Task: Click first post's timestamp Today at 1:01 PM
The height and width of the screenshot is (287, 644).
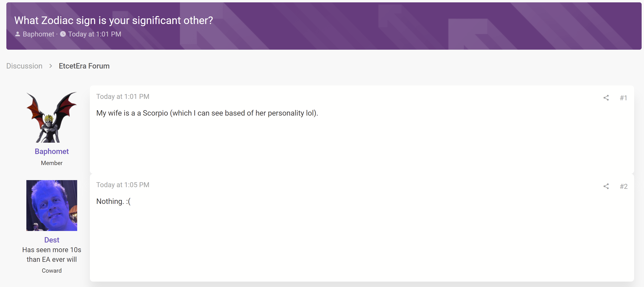Action: [123, 97]
